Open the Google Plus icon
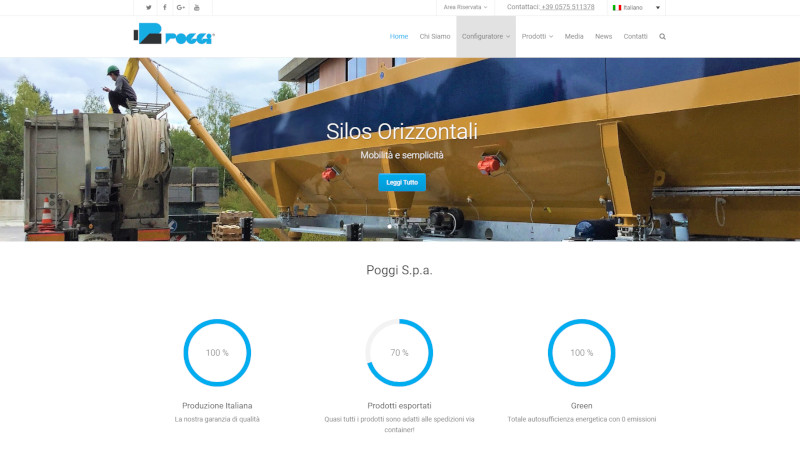The width and height of the screenshot is (800, 454). [181, 8]
